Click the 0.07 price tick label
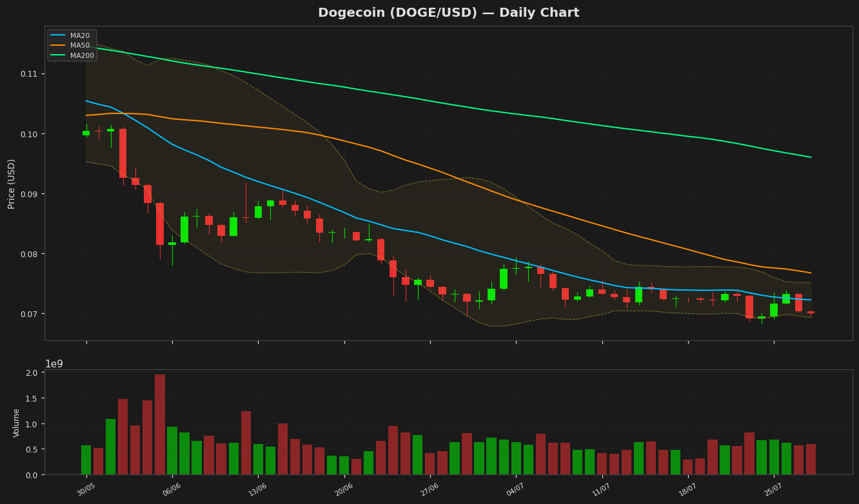 [29, 314]
